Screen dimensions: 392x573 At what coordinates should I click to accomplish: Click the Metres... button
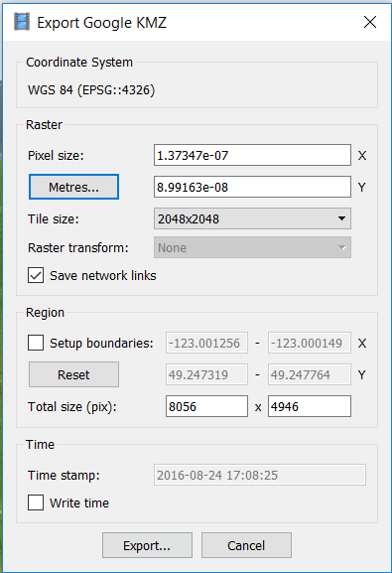[73, 187]
